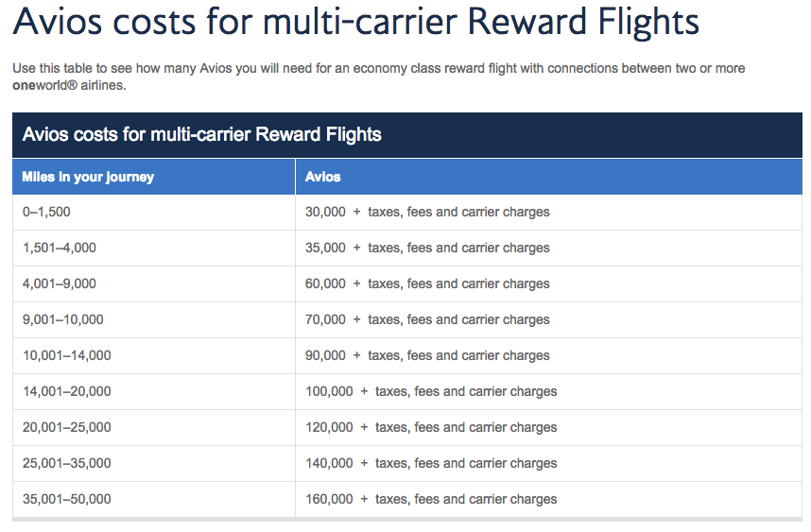
Task: Click the 60,000 Avios cost cell
Action: tap(549, 283)
